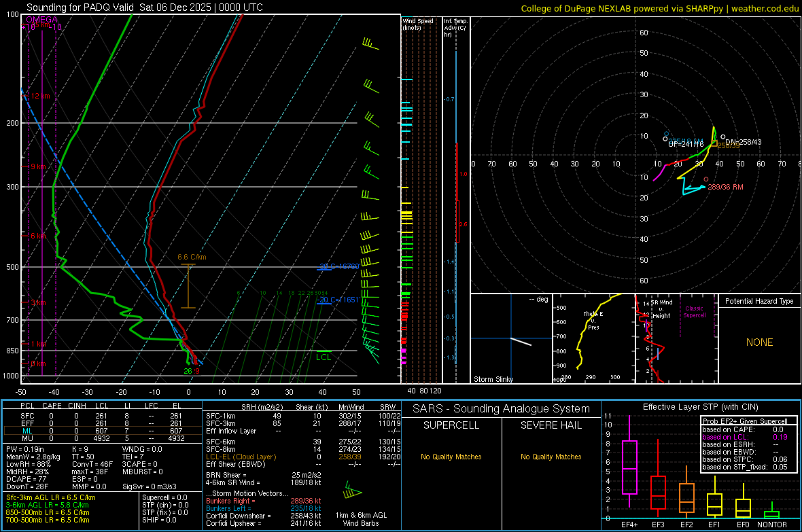
Task: Click the Storm Slinky label
Action: [493, 379]
